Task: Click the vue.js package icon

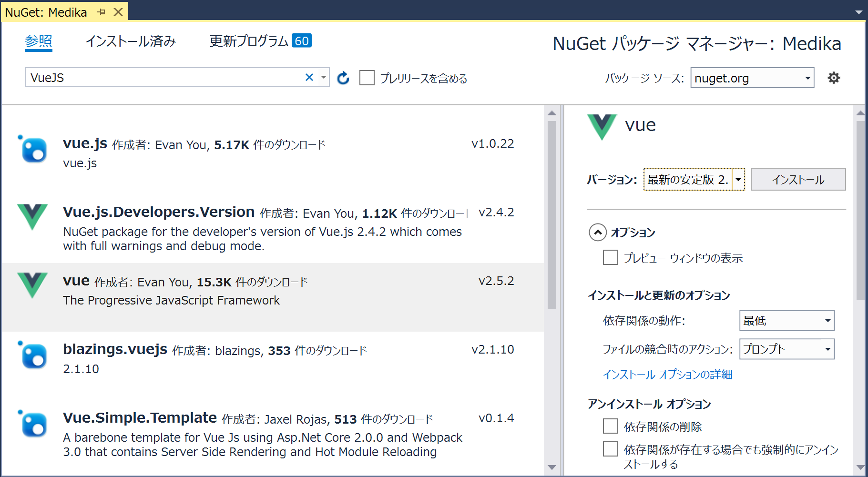Action: pyautogui.click(x=32, y=149)
